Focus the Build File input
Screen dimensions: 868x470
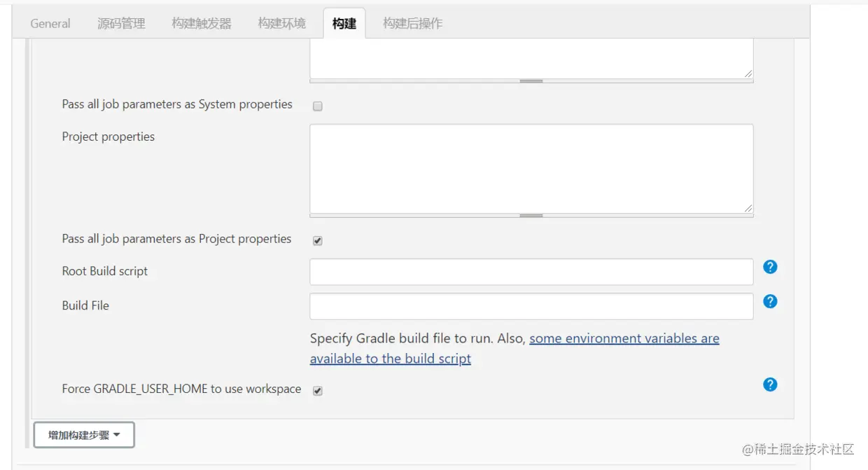tap(531, 306)
